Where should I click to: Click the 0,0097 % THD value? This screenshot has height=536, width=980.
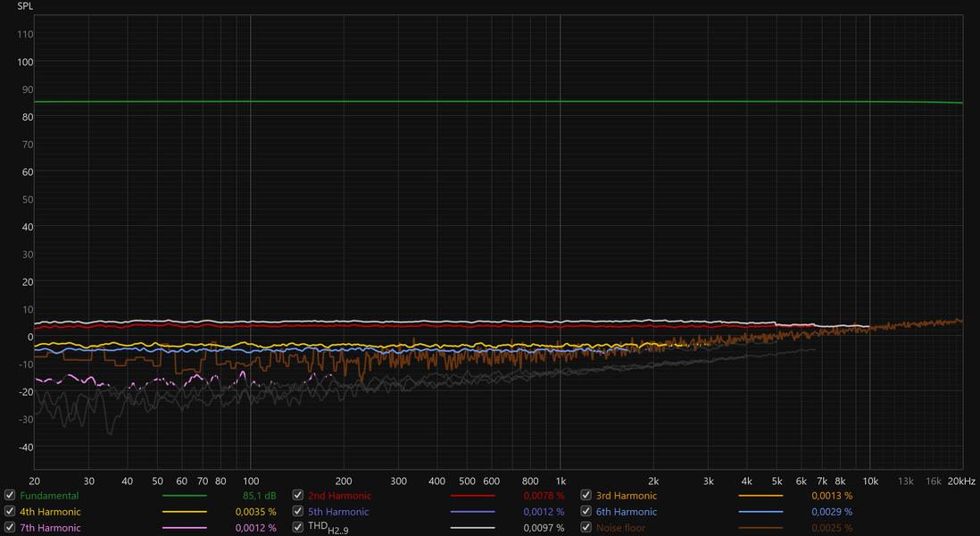544,528
